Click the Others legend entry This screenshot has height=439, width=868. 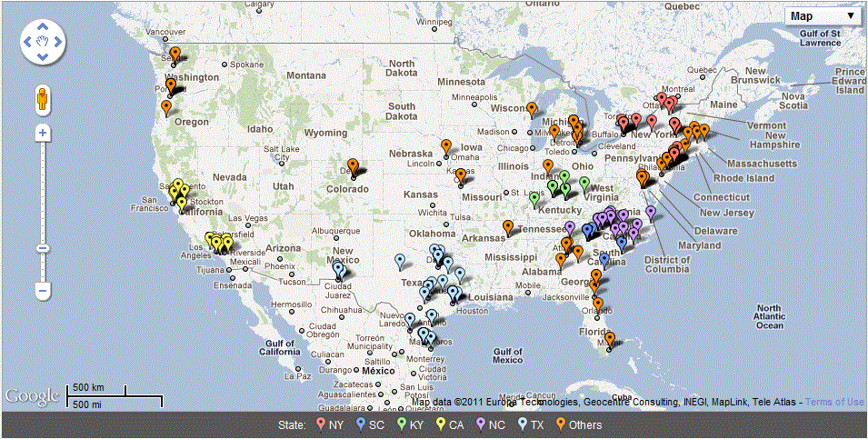(x=579, y=425)
